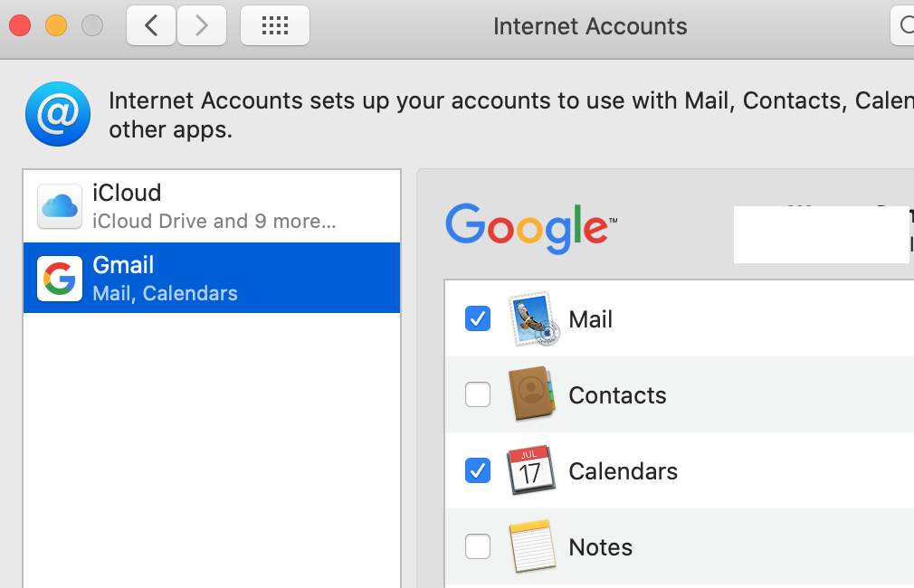The image size is (914, 588).
Task: Click the search field in the toolbar
Action: pos(902,25)
